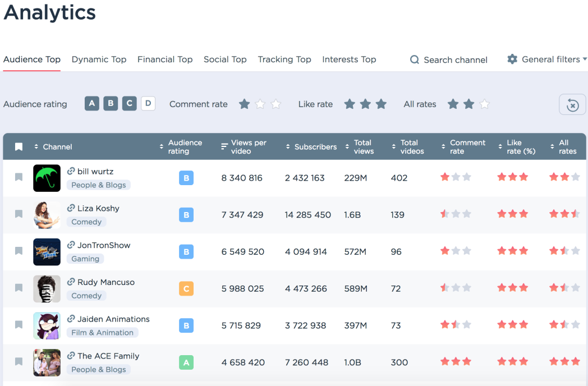588x386 pixels.
Task: Toggle audience rating B filter
Action: tap(111, 103)
